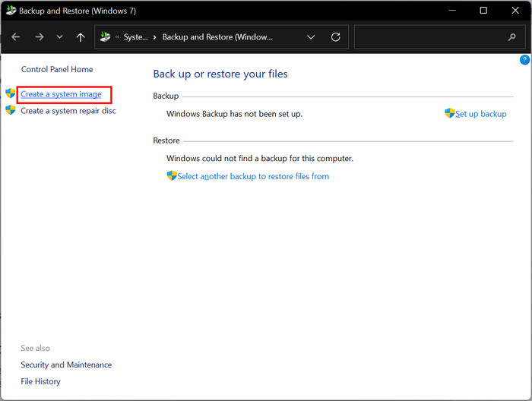Close the Backup and Restore window

coord(515,11)
